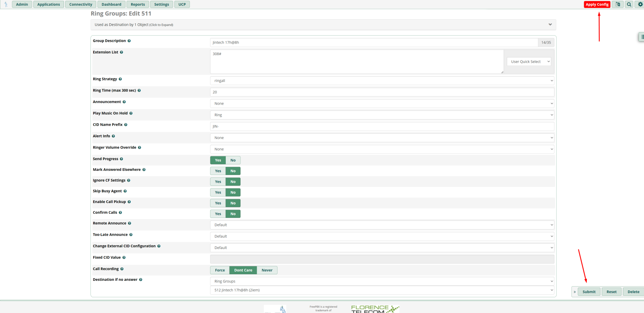644x313 pixels.
Task: Select Force for Call Recording
Action: [220, 270]
